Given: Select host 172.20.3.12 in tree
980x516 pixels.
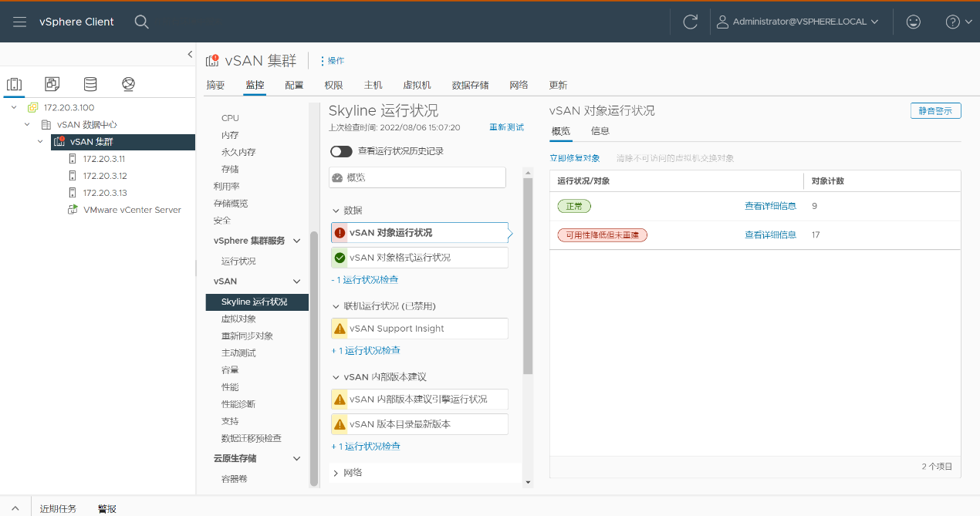Looking at the screenshot, I should pos(103,176).
